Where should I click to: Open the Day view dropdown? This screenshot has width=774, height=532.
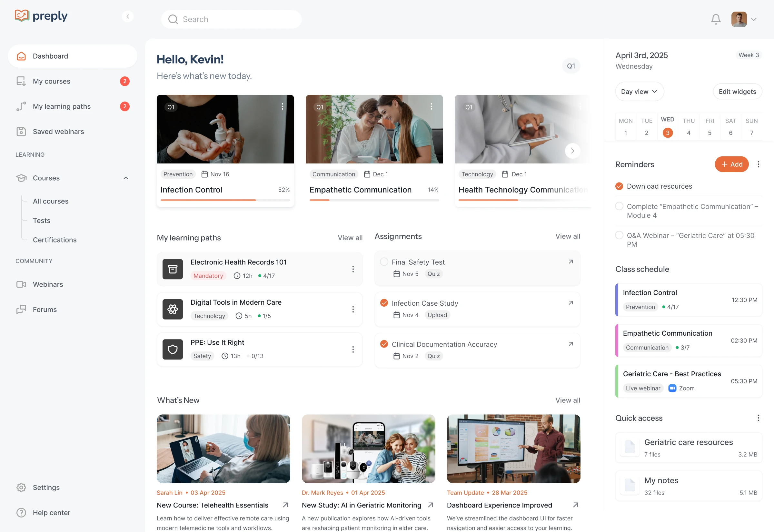tap(639, 92)
